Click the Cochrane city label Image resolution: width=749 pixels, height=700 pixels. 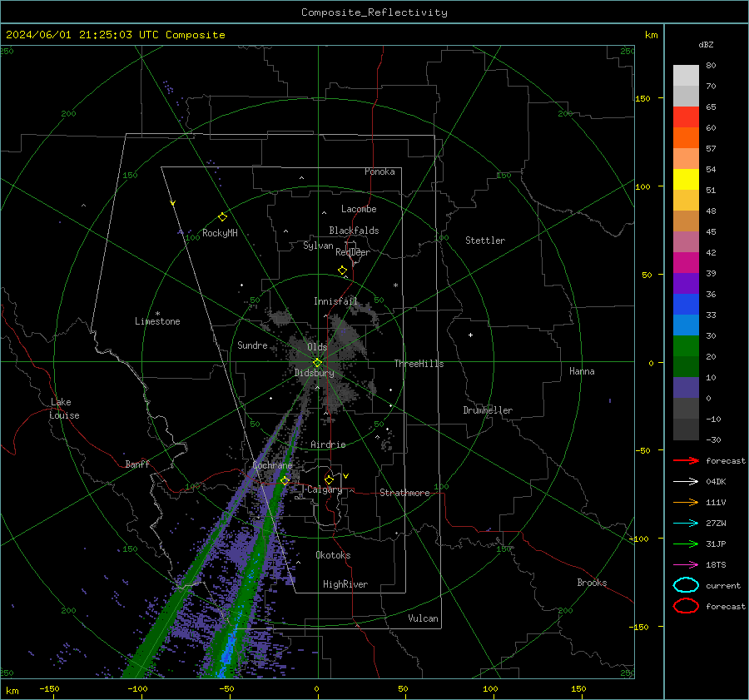click(272, 465)
